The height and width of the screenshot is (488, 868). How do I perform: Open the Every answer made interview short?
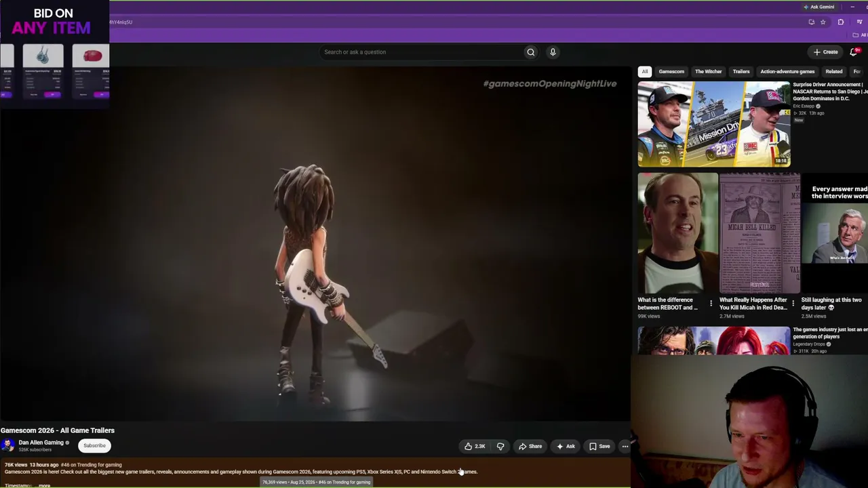coord(835,233)
